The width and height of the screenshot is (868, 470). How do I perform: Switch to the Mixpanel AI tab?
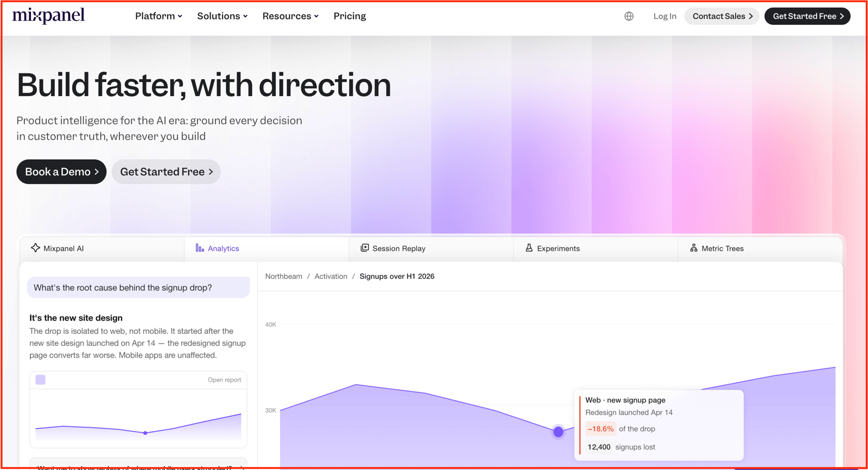pyautogui.click(x=102, y=249)
